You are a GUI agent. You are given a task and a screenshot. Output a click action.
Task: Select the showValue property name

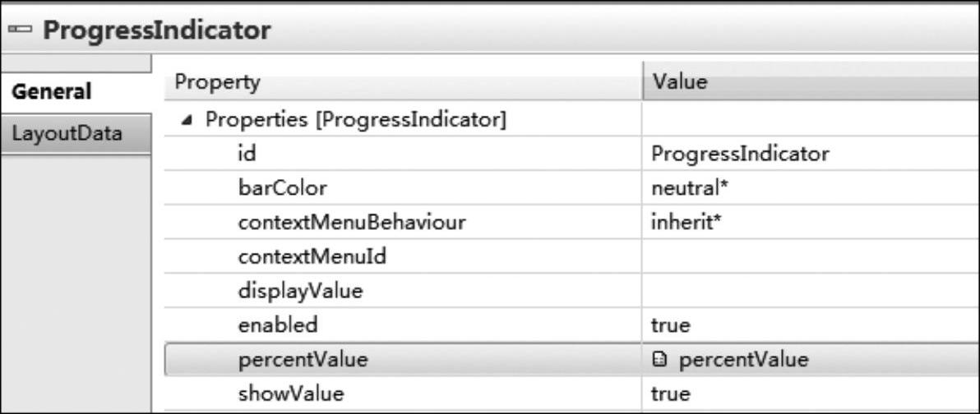coord(290,394)
